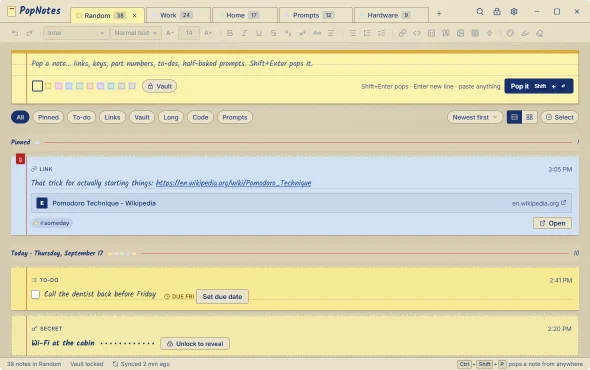
Task: Lock the vault with padlock icon in title bar
Action: 497,12
